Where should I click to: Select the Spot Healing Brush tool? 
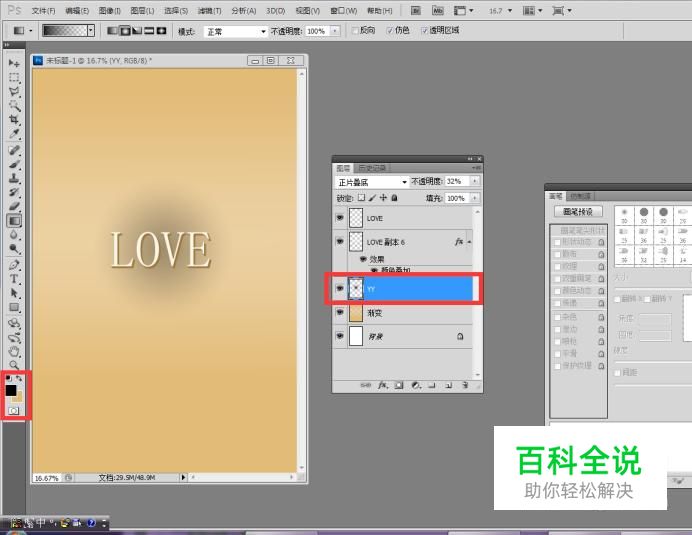(14, 150)
